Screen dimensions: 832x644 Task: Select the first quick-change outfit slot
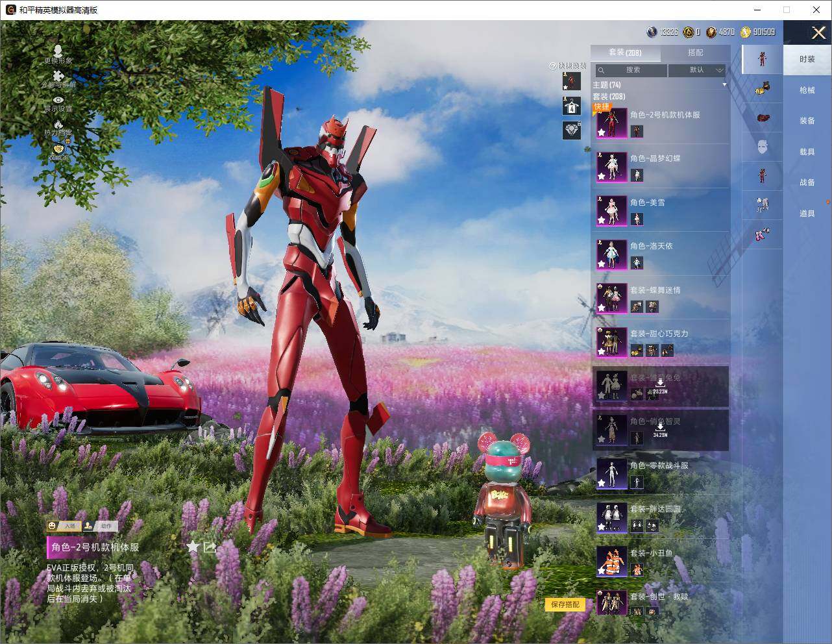click(572, 81)
